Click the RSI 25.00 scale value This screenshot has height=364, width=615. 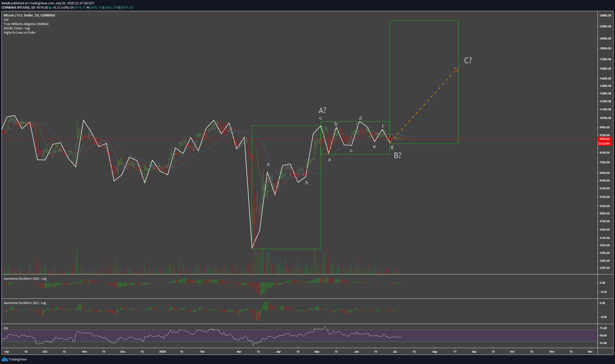click(x=603, y=343)
